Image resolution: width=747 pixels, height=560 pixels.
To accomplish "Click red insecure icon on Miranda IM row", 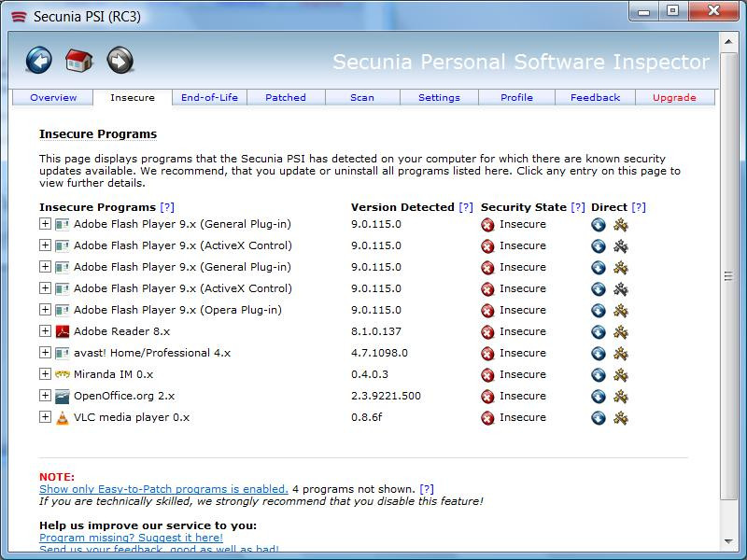I will click(487, 375).
